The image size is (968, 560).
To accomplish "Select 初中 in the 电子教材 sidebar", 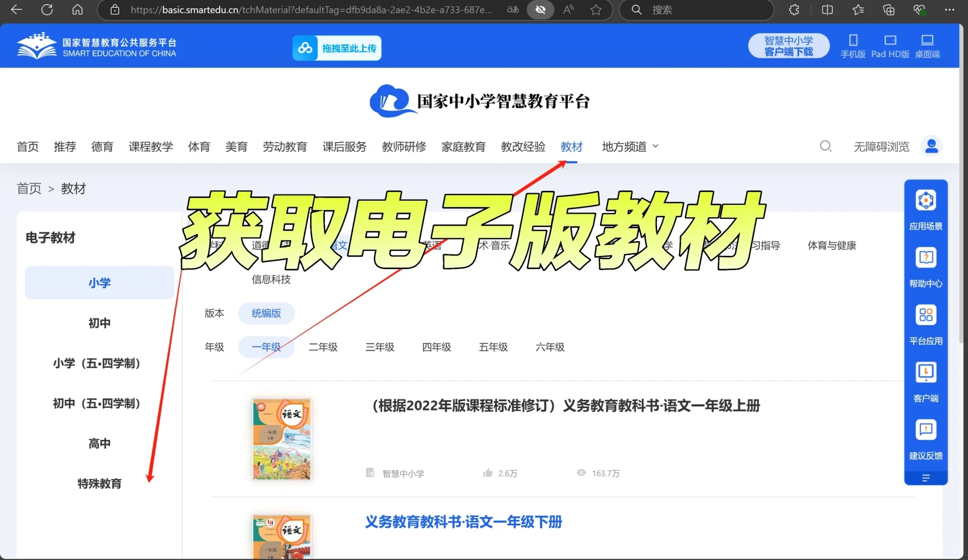I will point(100,323).
